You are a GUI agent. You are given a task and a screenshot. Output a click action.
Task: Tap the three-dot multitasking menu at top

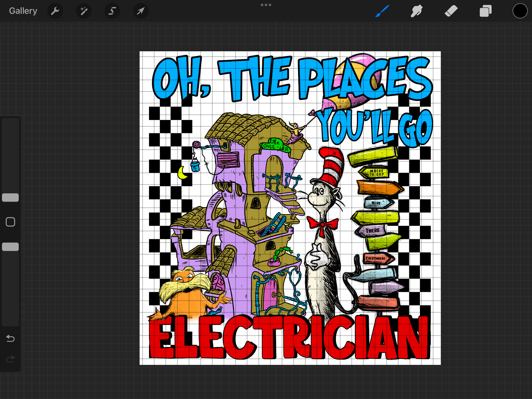click(x=266, y=5)
